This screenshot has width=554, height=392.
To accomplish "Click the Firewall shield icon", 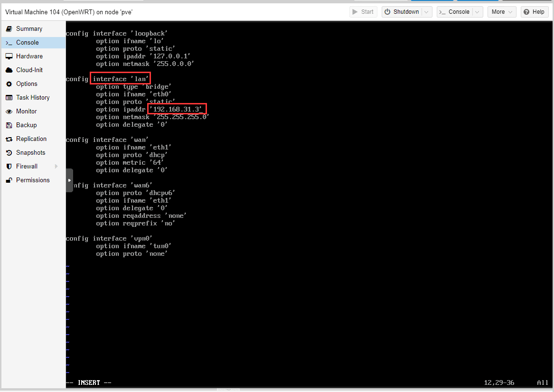I will (x=9, y=166).
